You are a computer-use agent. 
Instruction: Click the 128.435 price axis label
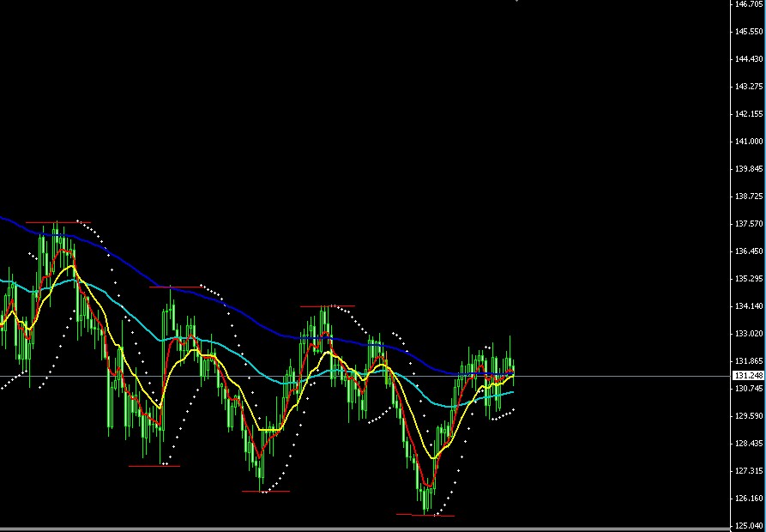[749, 444]
